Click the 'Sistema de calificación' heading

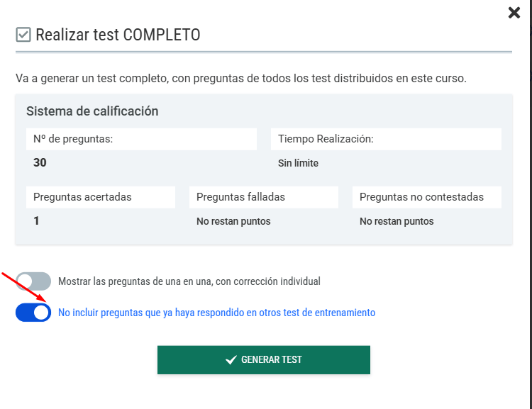92,111
